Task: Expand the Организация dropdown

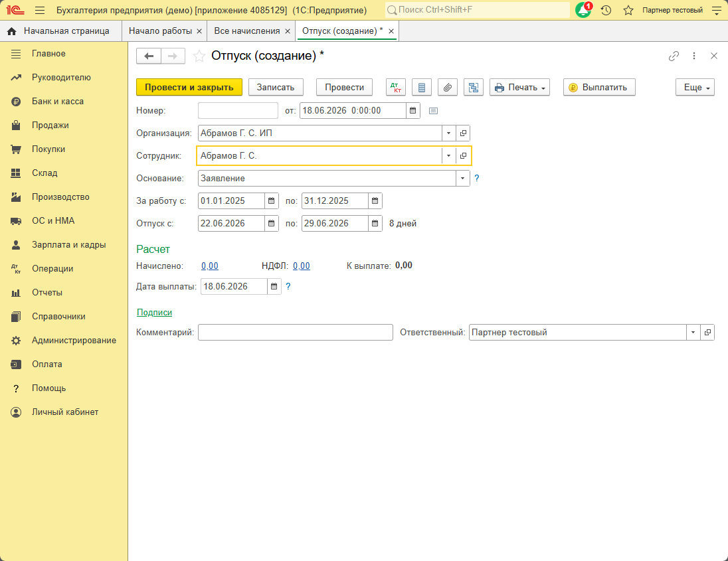Action: (x=448, y=133)
